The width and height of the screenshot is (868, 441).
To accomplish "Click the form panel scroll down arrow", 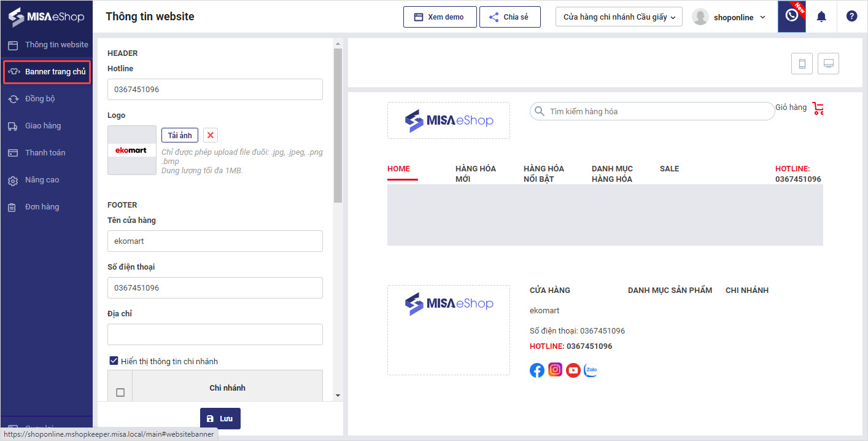I will click(x=338, y=395).
